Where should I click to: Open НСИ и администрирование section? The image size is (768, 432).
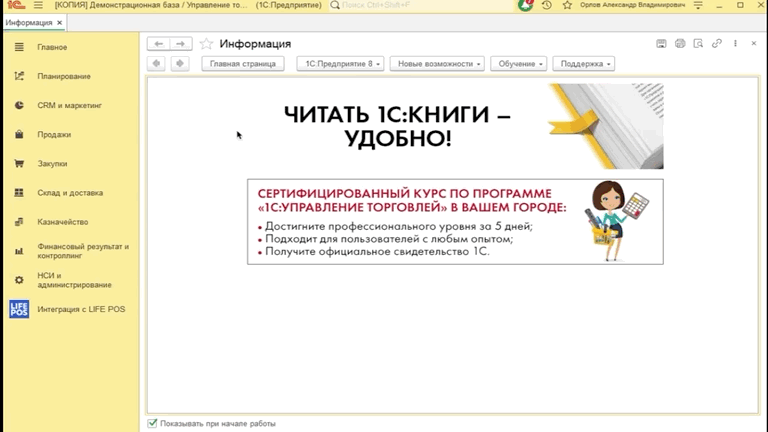(x=74, y=280)
